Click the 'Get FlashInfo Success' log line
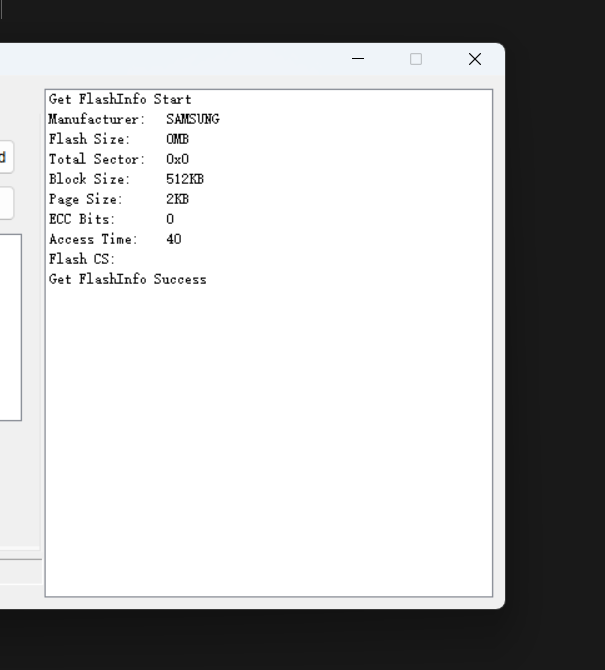The height and width of the screenshot is (670, 605). (x=127, y=279)
